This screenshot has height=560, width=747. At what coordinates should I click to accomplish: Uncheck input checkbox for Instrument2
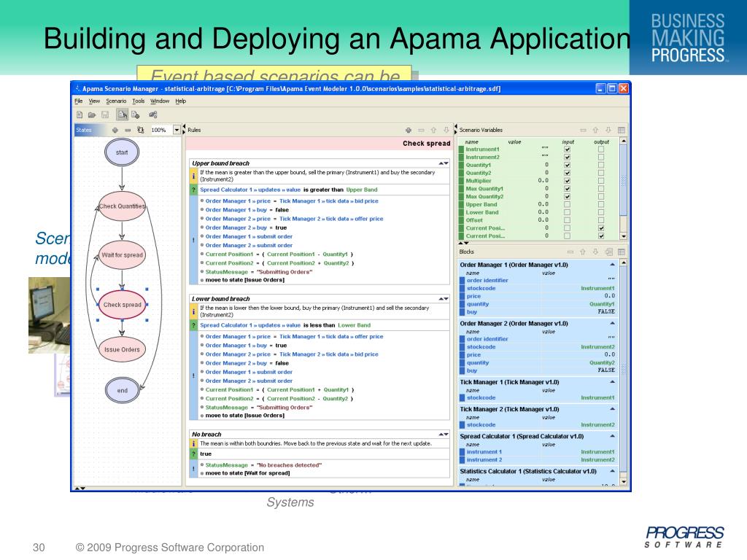tap(567, 157)
